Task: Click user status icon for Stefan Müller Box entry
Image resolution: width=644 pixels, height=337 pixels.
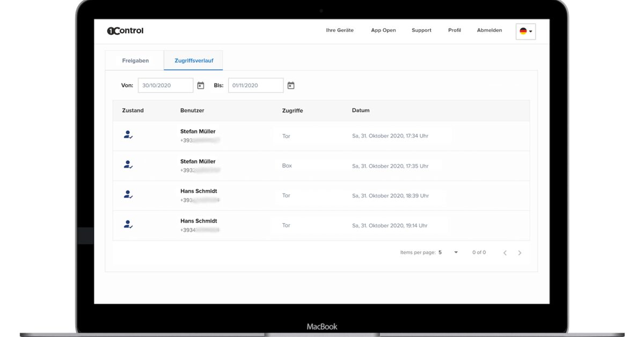Action: pyautogui.click(x=128, y=165)
